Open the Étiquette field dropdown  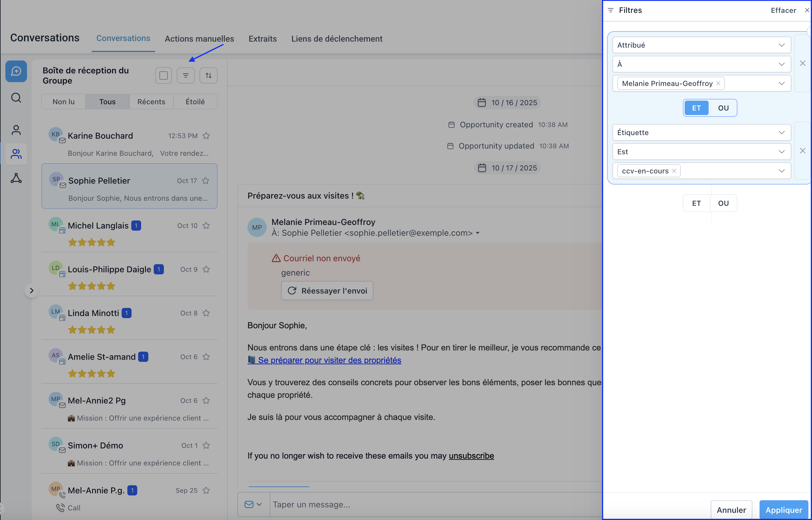coord(701,133)
